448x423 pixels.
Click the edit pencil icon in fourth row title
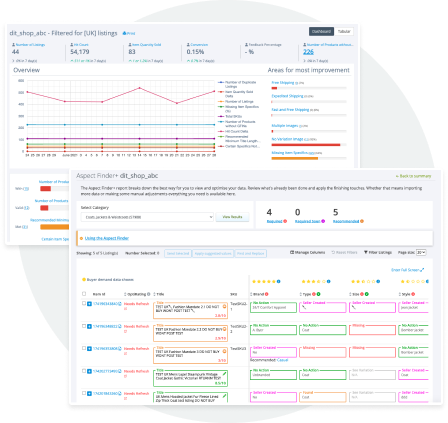click(224, 374)
